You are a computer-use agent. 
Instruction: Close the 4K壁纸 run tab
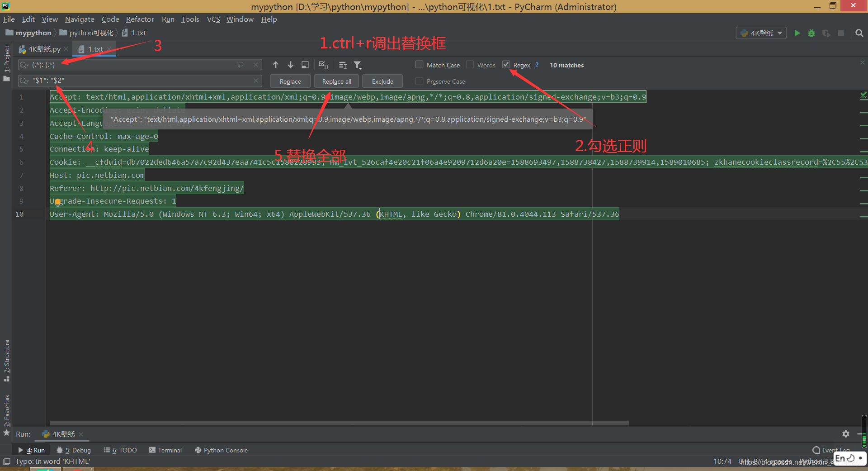[x=81, y=434]
